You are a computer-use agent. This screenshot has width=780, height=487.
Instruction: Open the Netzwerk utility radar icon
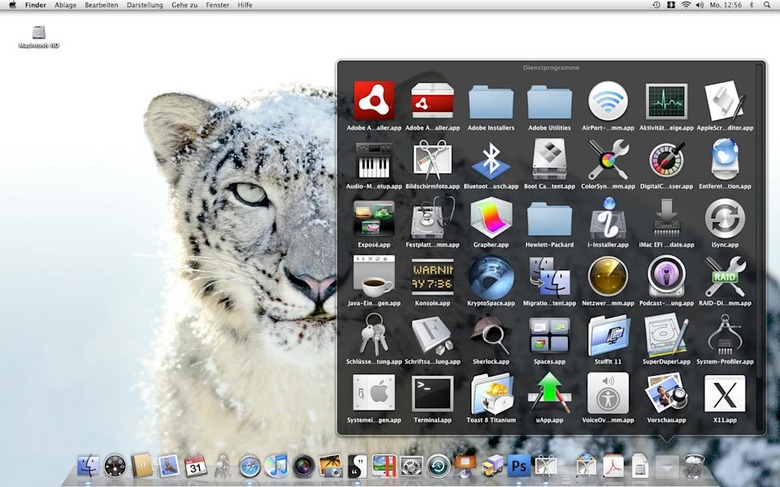tap(608, 277)
